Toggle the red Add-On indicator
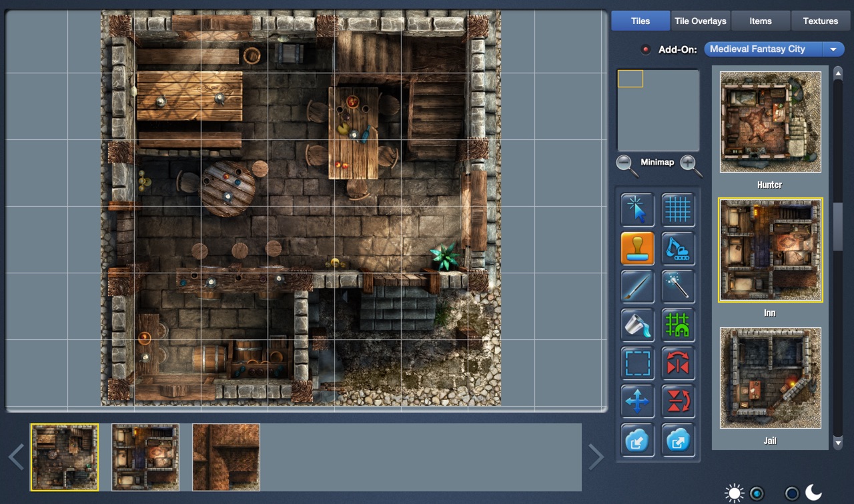 click(645, 49)
